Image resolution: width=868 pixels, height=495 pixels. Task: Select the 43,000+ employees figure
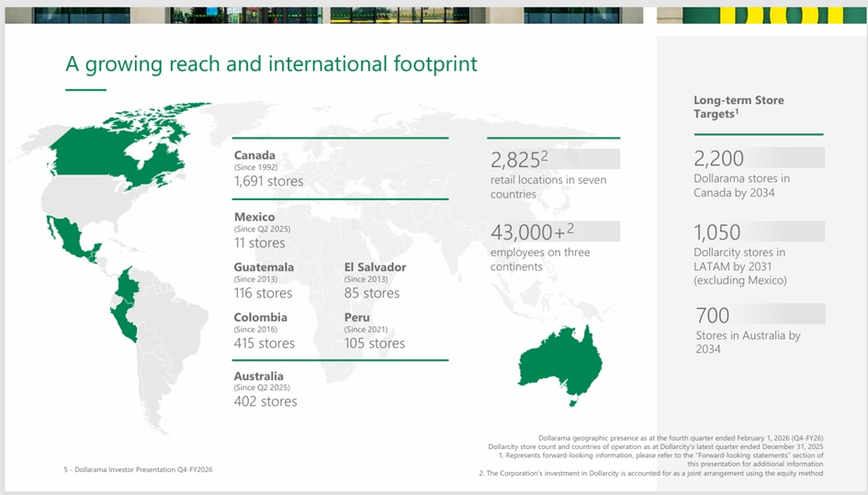542,242
